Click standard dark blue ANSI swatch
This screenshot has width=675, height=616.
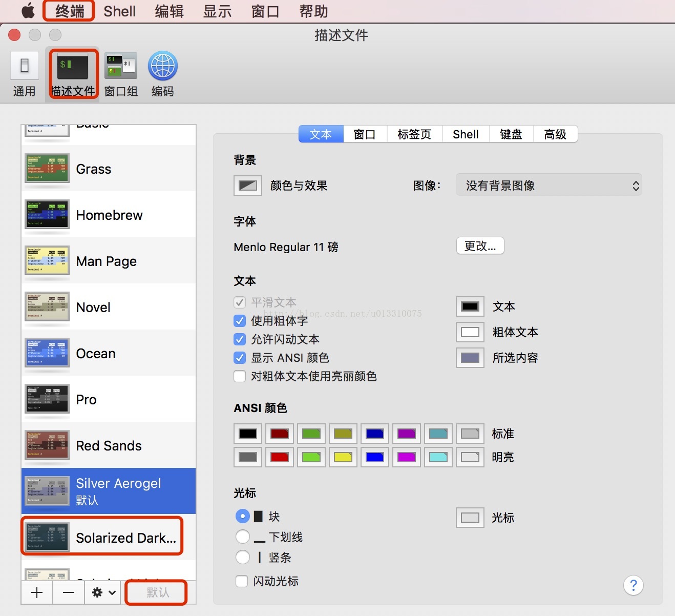375,434
